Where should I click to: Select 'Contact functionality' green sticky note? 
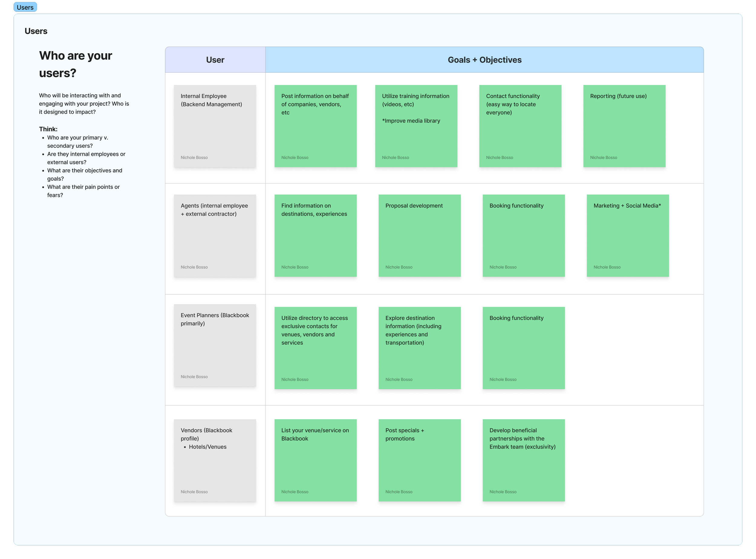[x=520, y=126]
